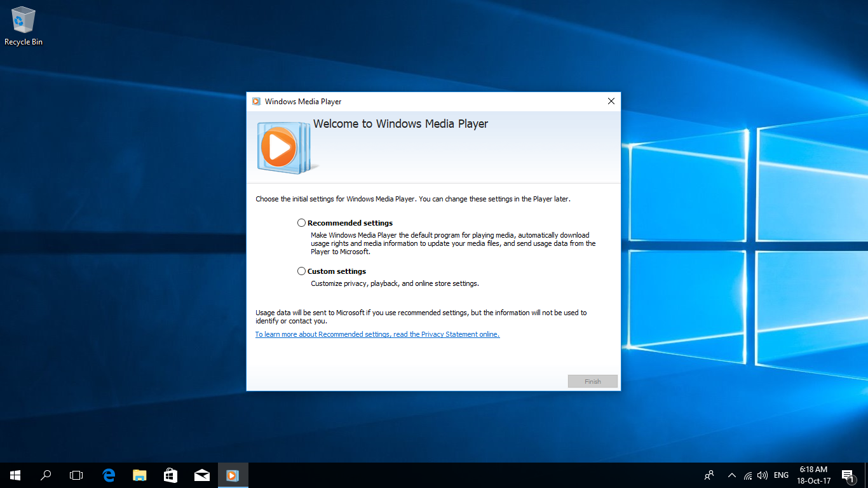Open the People icon in system tray

[709, 475]
